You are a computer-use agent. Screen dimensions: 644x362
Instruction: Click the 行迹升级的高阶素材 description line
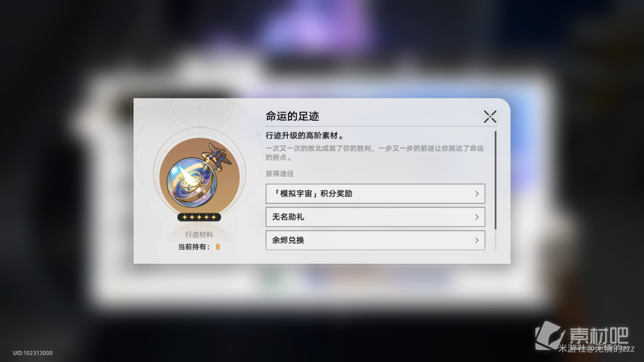[x=305, y=136]
